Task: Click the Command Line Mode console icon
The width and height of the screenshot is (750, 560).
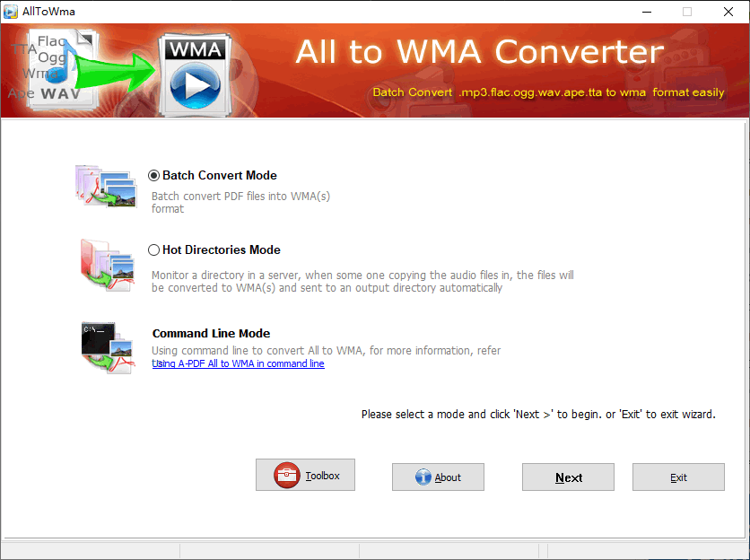Action: click(108, 347)
